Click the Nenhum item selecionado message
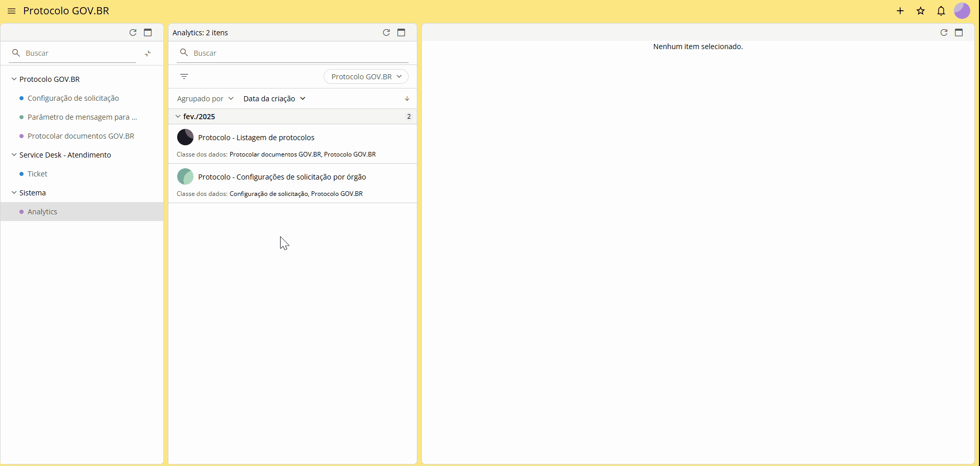The height and width of the screenshot is (466, 980). (x=698, y=47)
